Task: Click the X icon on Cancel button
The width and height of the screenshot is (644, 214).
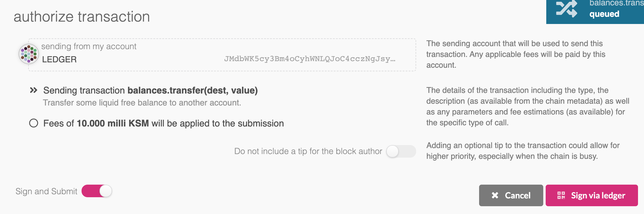Action: 495,195
